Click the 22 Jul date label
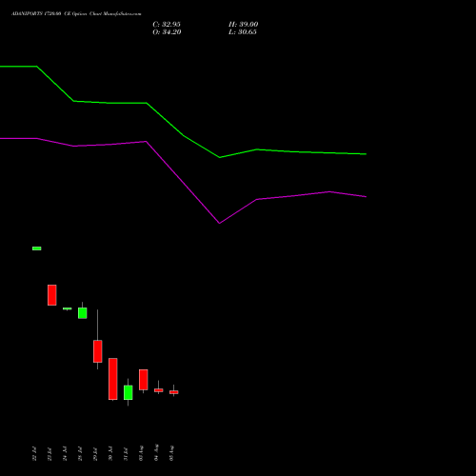This screenshot has height=476, width=476. 34,454
